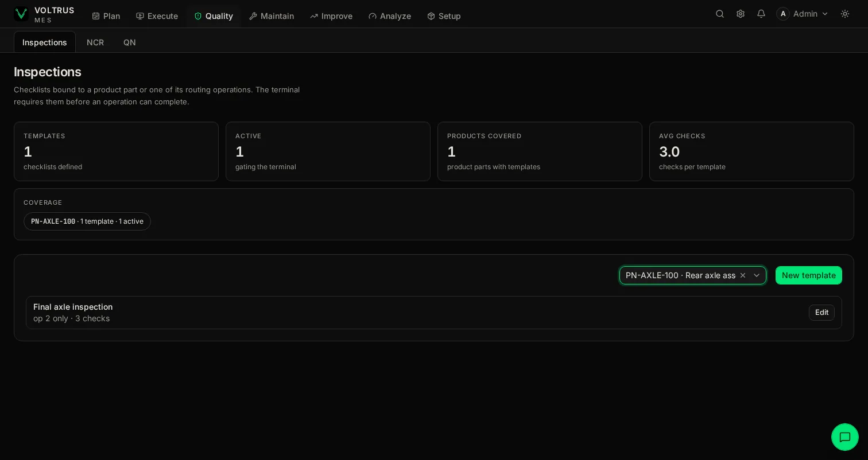Click the Templates count card
Image resolution: width=868 pixels, height=460 pixels.
pyautogui.click(x=116, y=151)
